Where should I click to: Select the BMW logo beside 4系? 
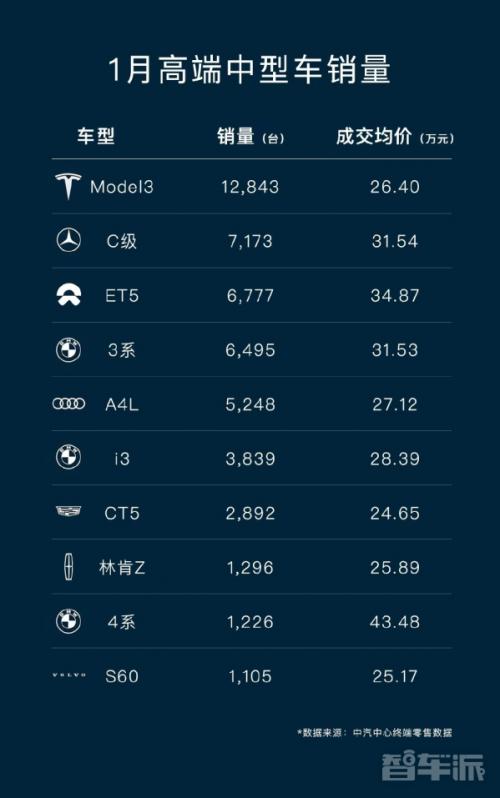68,621
